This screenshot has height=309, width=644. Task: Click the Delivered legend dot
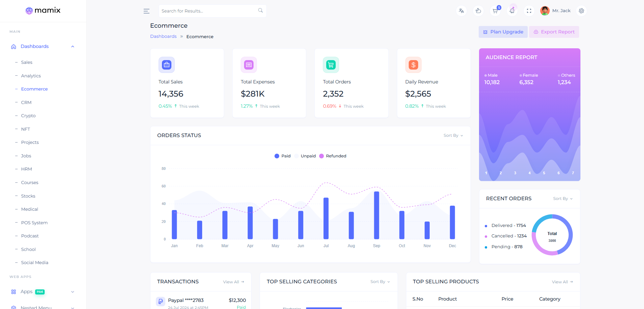tap(486, 226)
